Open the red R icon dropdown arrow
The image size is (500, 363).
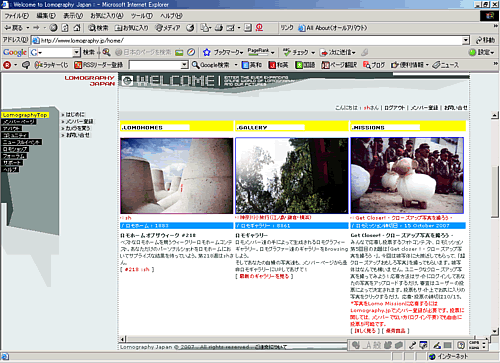click(15, 65)
